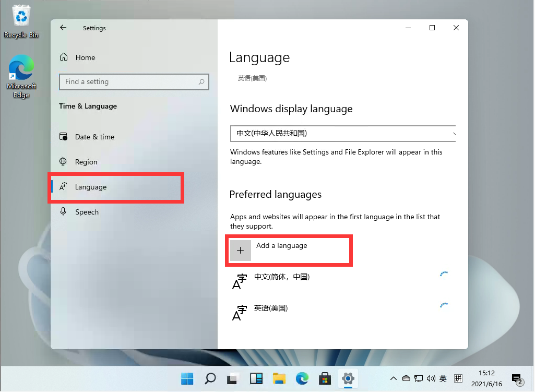
Task: Go to Home in Settings sidebar
Action: (85, 57)
